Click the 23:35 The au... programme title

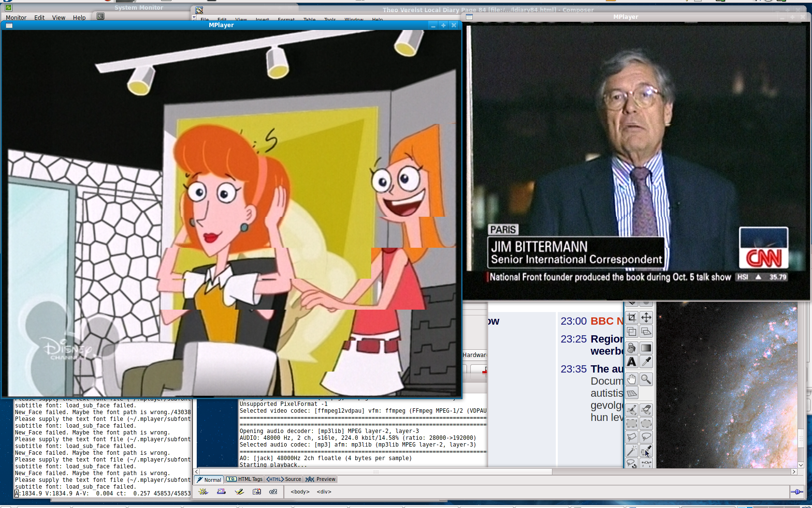[607, 369]
